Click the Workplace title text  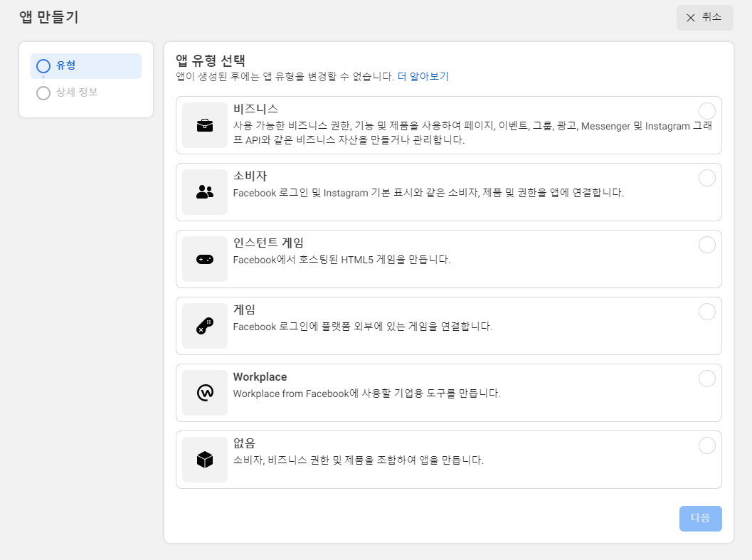tap(260, 376)
